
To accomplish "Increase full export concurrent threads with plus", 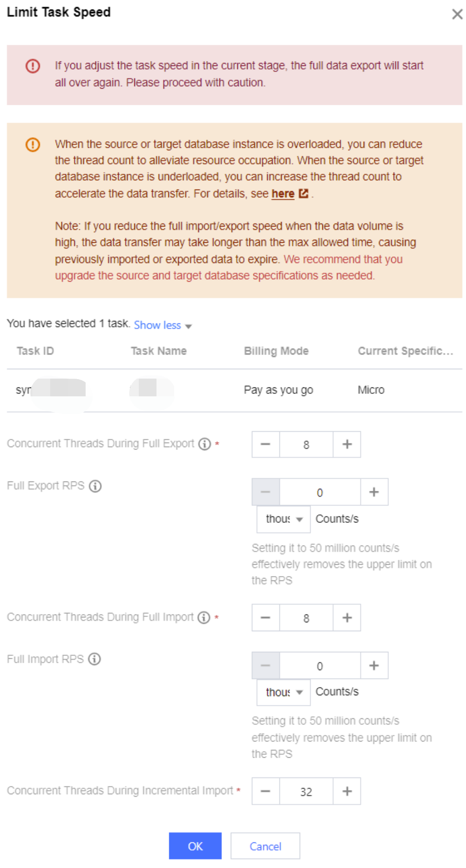I will [347, 445].
